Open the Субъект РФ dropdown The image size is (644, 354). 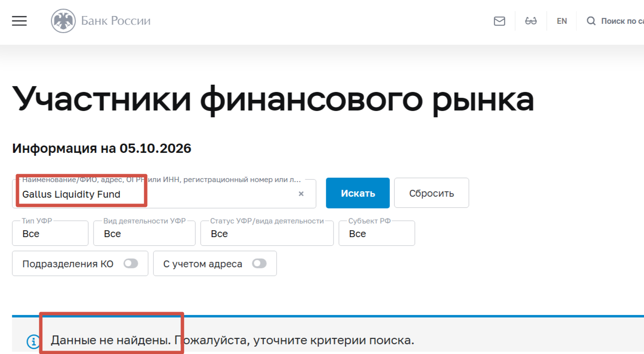(x=377, y=234)
